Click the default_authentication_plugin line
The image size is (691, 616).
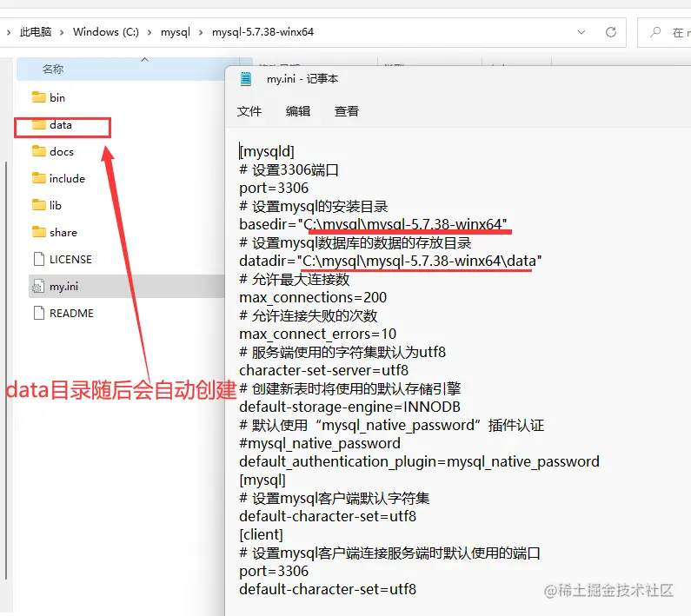(419, 461)
